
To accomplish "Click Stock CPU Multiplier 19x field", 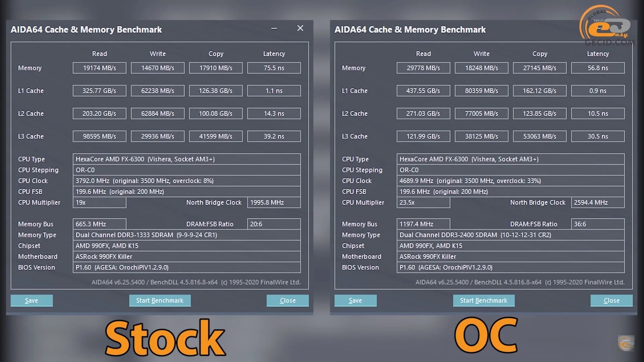I will click(x=99, y=202).
